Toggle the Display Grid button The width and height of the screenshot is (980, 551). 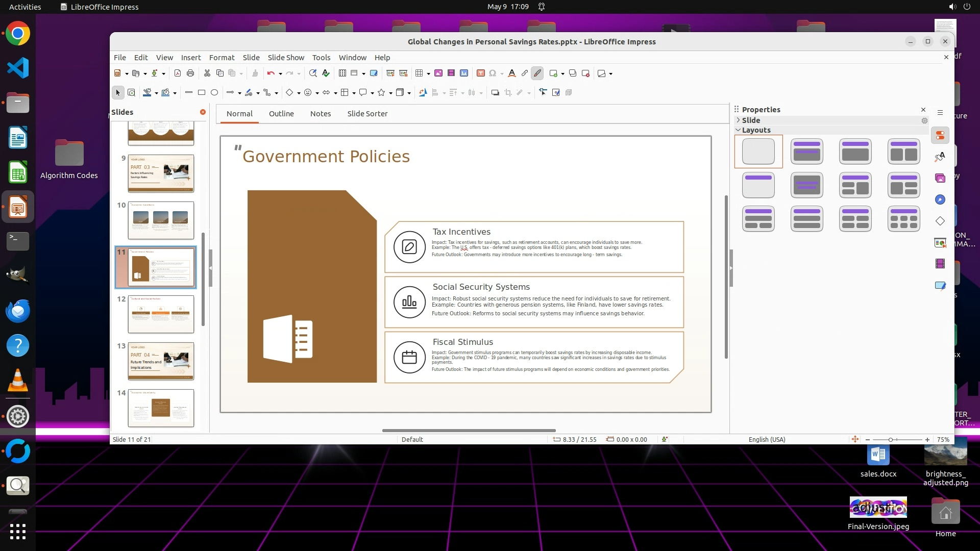tap(342, 73)
